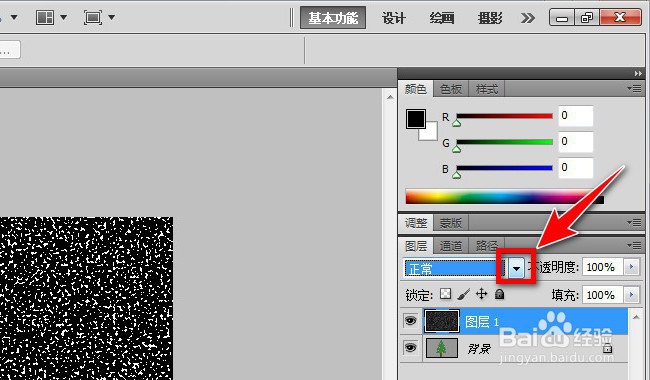Click the 背景 layer lock icon
650x380 pixels.
tap(607, 348)
